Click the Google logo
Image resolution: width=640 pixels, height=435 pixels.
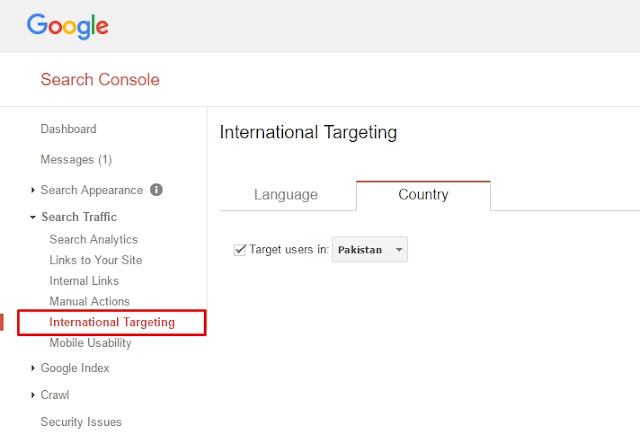pos(68,26)
